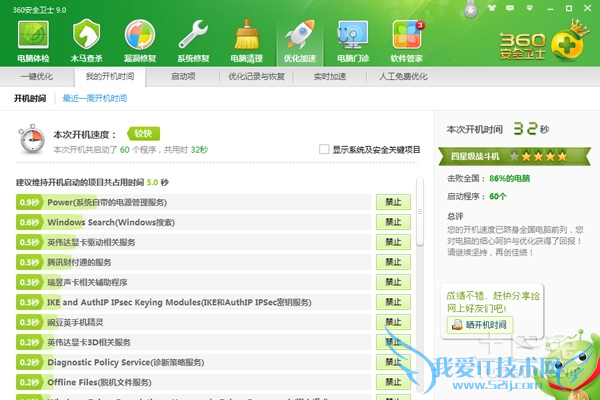Click 禁止 for 腾讯财付通的服务

(393, 262)
